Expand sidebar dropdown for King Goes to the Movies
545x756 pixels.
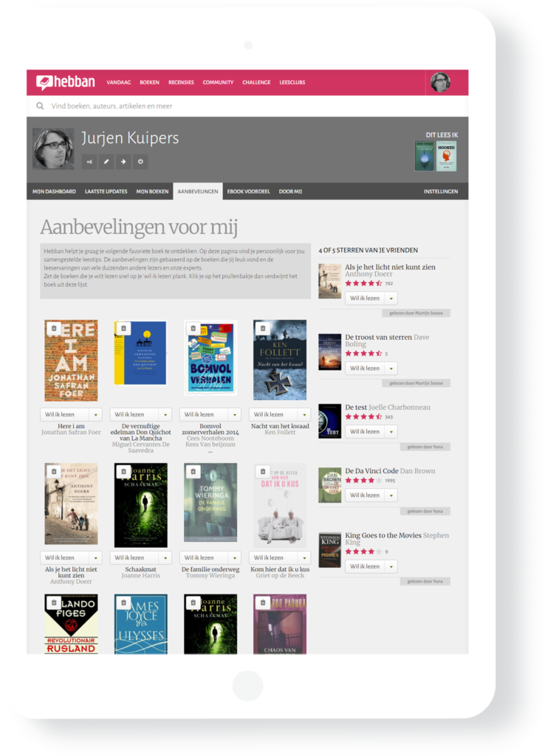coord(391,566)
